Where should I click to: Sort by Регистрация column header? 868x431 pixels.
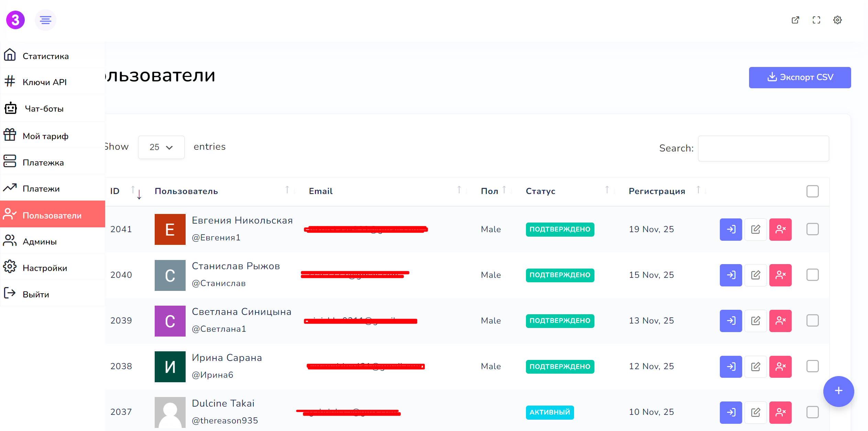pyautogui.click(x=657, y=191)
